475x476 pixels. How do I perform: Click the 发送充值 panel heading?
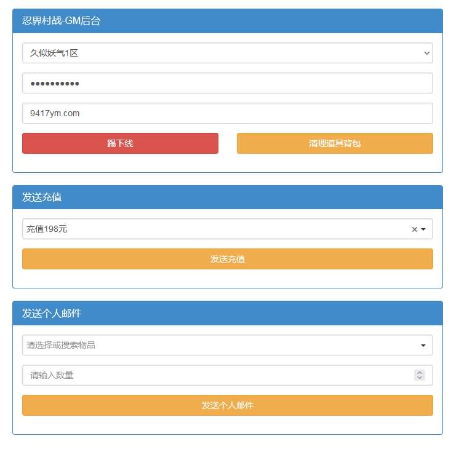coord(227,197)
